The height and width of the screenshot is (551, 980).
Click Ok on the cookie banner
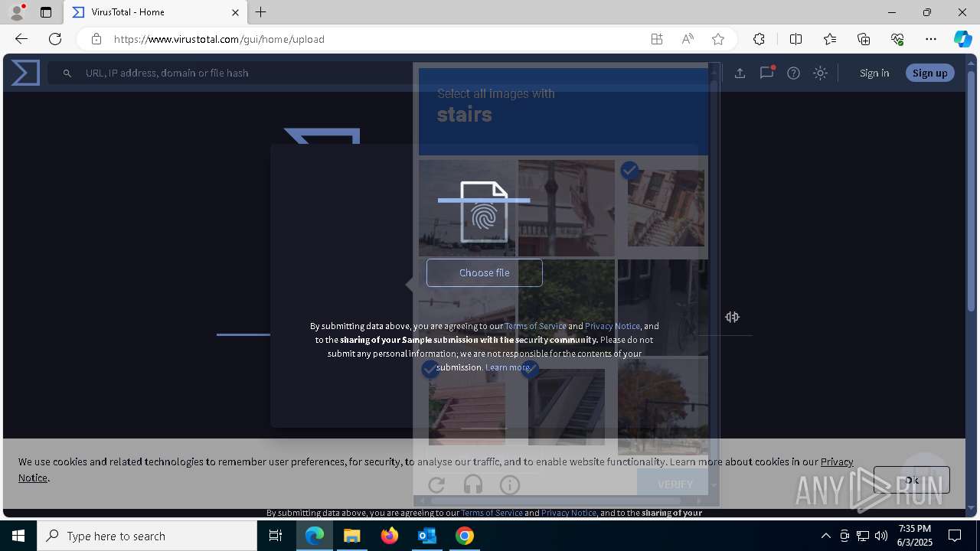[912, 480]
